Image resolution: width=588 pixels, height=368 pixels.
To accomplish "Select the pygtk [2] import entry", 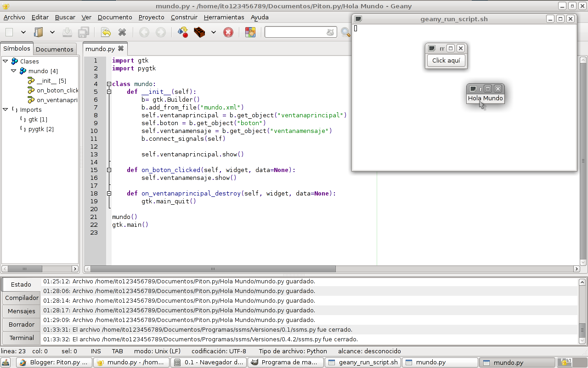I will click(x=41, y=129).
